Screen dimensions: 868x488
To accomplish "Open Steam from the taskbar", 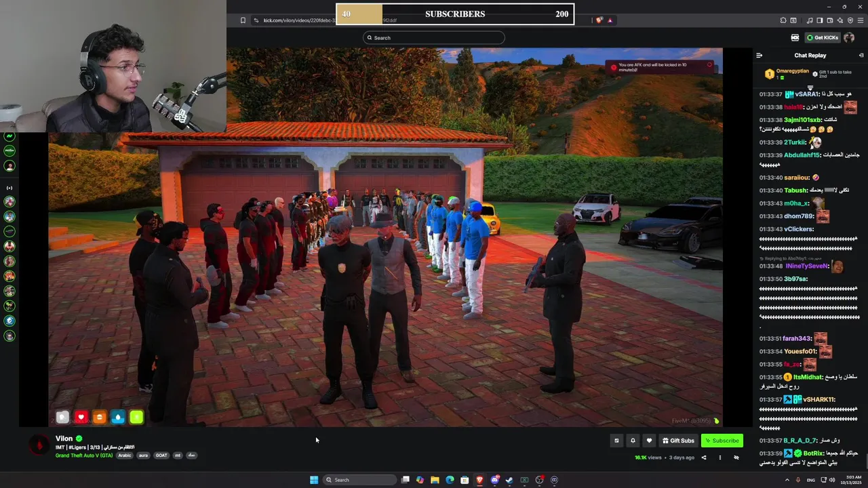I will point(509,480).
